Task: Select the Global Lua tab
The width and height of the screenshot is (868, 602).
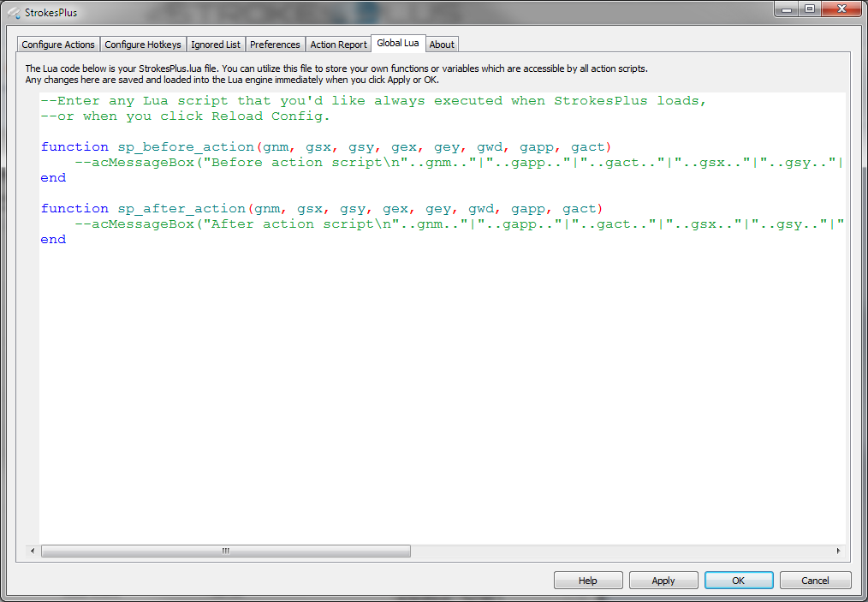Action: pyautogui.click(x=398, y=43)
